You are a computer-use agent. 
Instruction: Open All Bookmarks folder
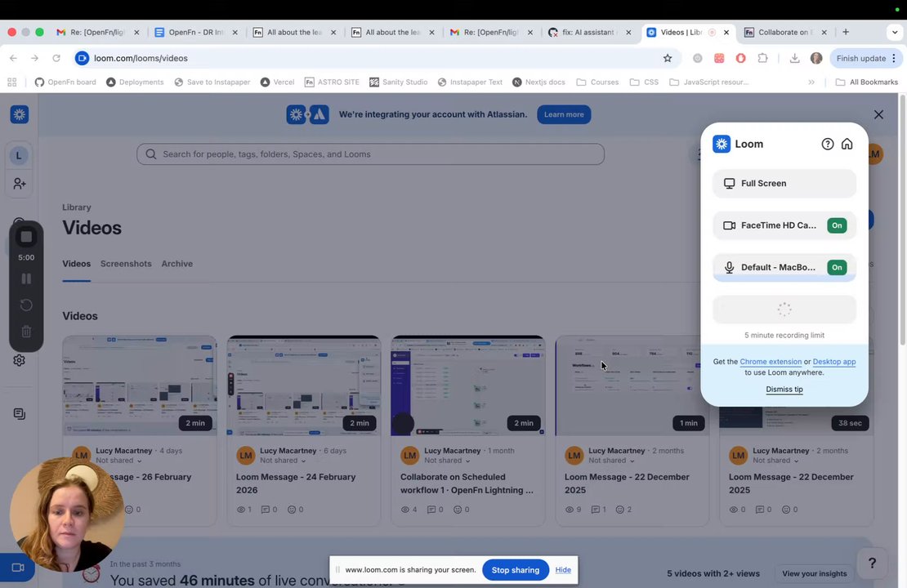[866, 82]
